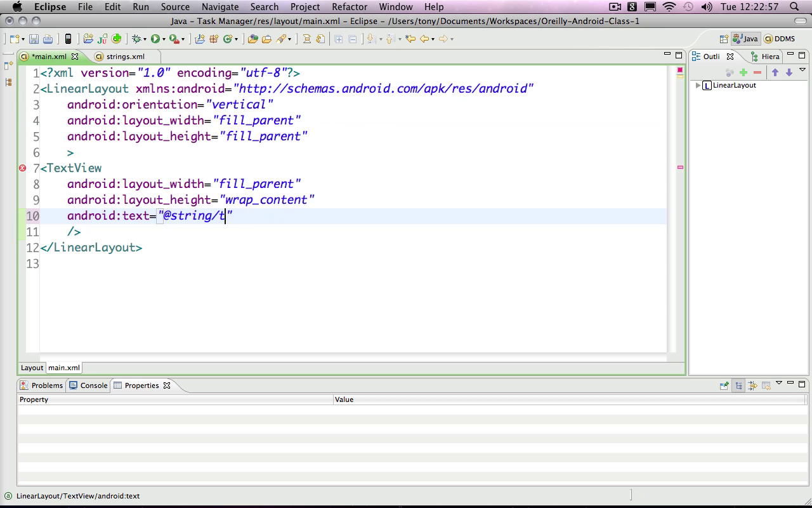The height and width of the screenshot is (508, 812).
Task: Save the file with the floppy icon
Action: pos(34,39)
